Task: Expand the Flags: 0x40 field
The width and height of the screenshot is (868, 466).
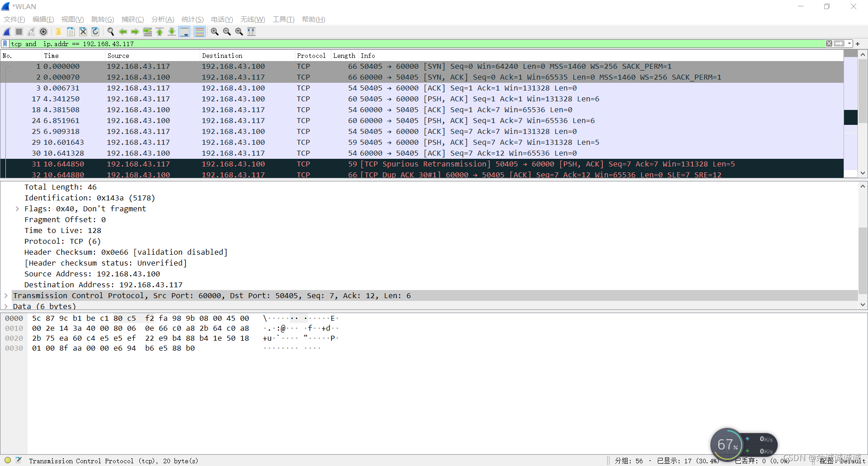Action: 17,209
